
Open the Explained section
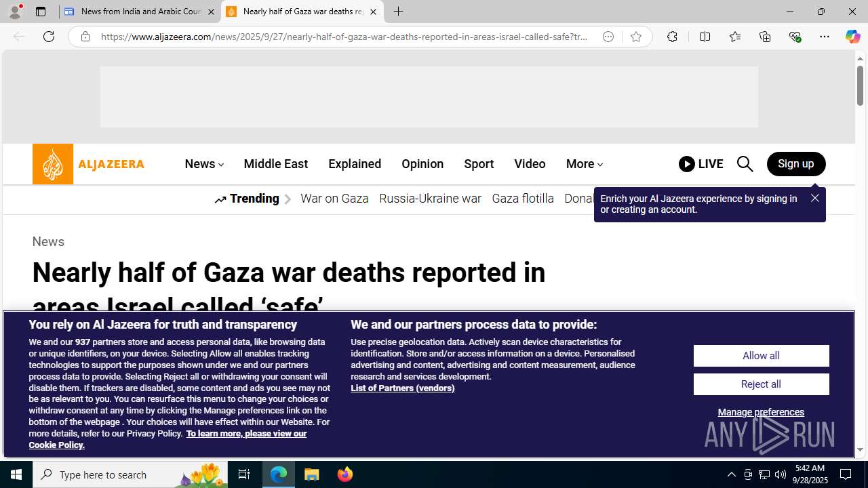355,164
